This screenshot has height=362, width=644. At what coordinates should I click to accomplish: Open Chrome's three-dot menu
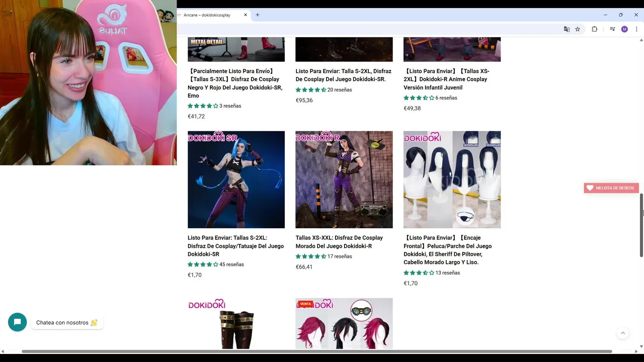pyautogui.click(x=636, y=29)
